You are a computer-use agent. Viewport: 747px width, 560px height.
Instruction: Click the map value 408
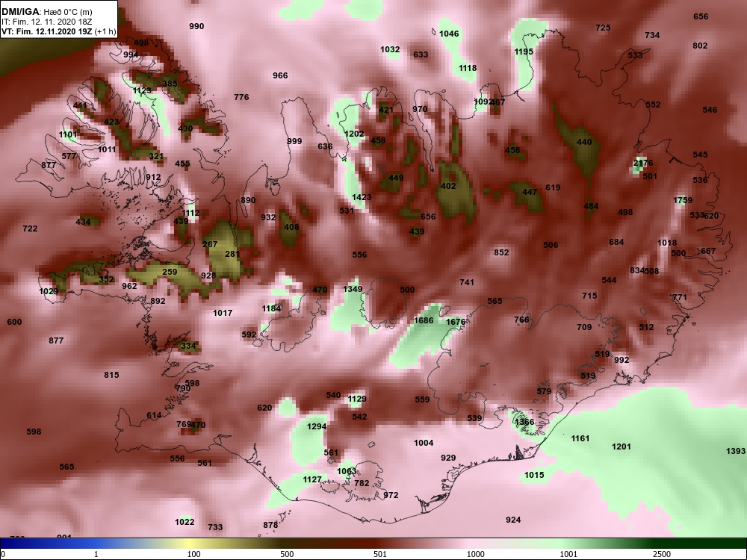coord(291,227)
